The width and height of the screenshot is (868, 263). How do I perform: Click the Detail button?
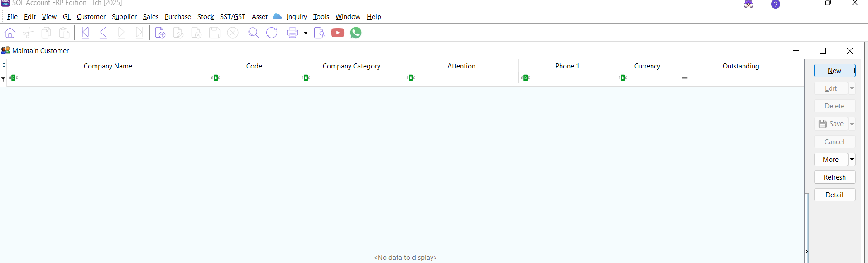pos(834,195)
